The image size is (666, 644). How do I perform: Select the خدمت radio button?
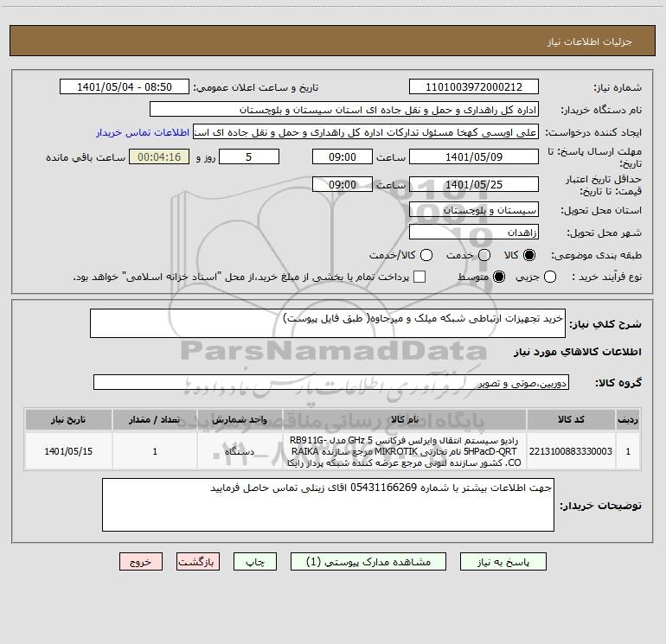[x=484, y=255]
